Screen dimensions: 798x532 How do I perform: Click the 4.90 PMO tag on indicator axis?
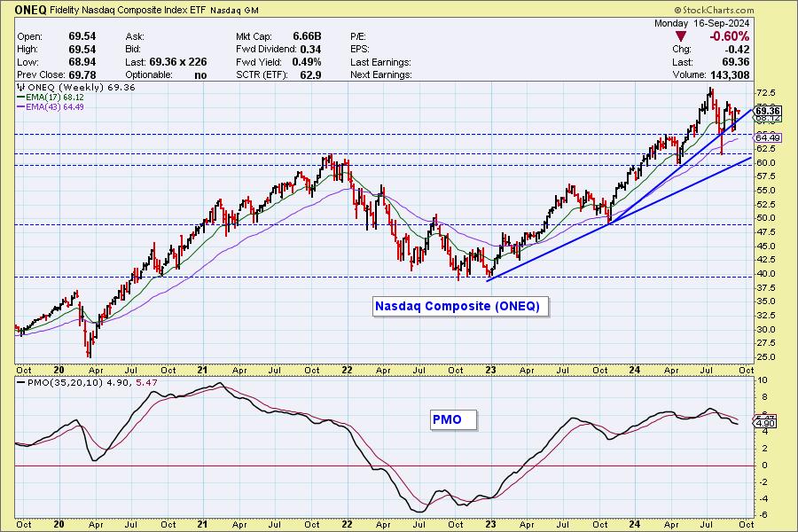coord(766,424)
